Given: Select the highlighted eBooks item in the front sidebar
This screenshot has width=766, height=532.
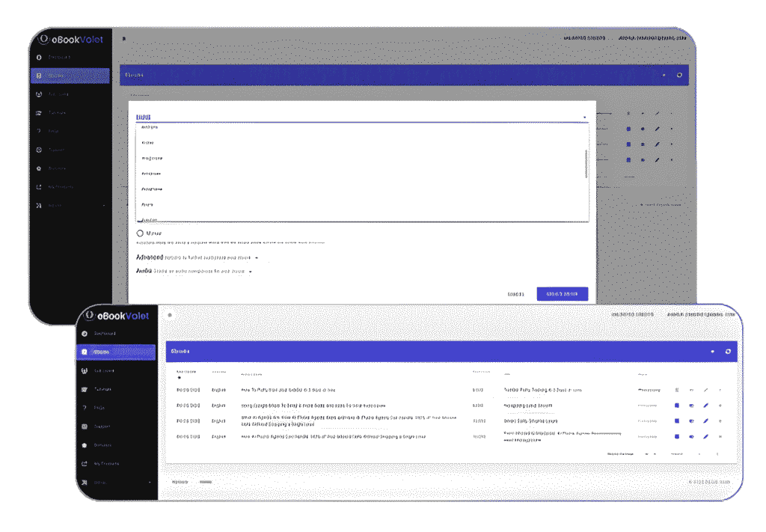Looking at the screenshot, I should (116, 352).
